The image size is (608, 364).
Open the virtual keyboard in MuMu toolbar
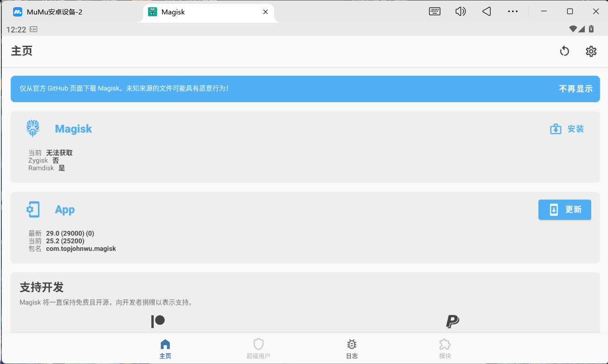click(x=434, y=11)
